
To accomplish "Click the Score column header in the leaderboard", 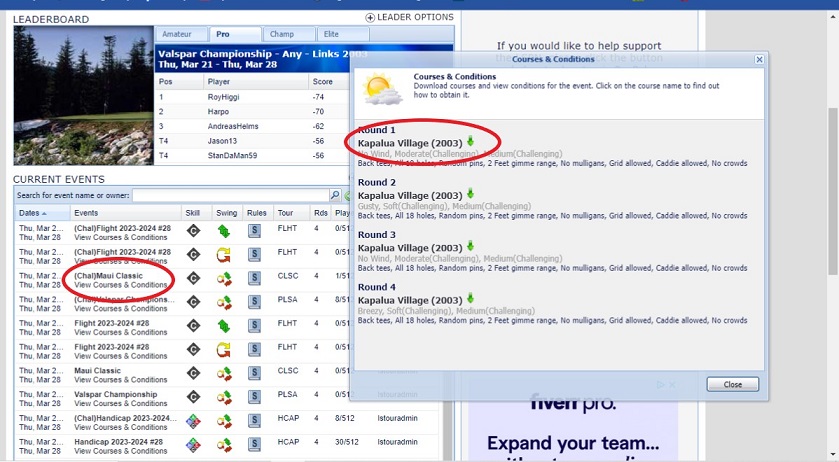I will tap(329, 81).
